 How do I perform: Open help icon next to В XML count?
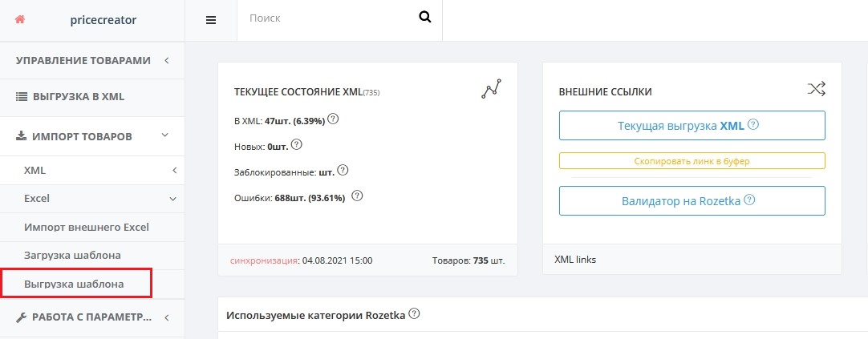(333, 119)
